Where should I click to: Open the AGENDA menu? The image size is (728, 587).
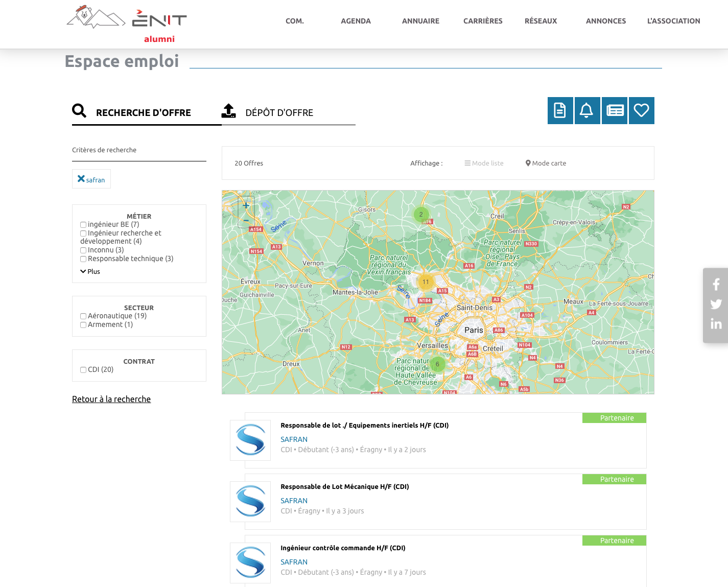[356, 21]
